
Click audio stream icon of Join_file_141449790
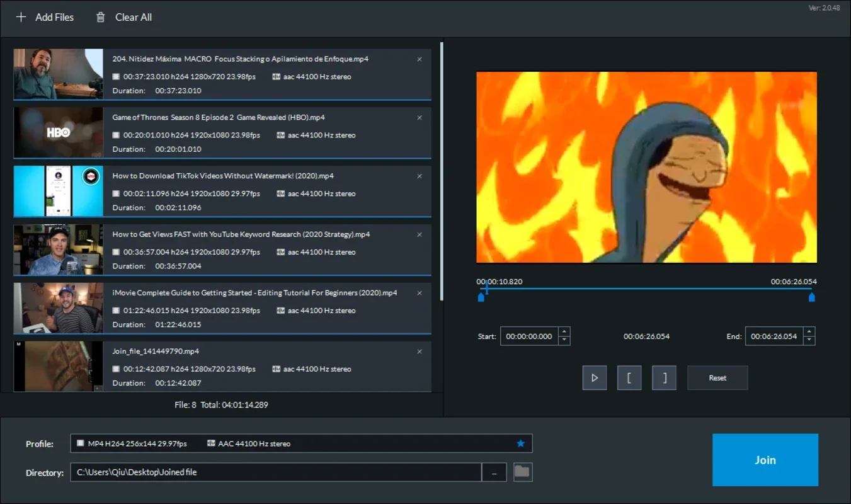[276, 369]
